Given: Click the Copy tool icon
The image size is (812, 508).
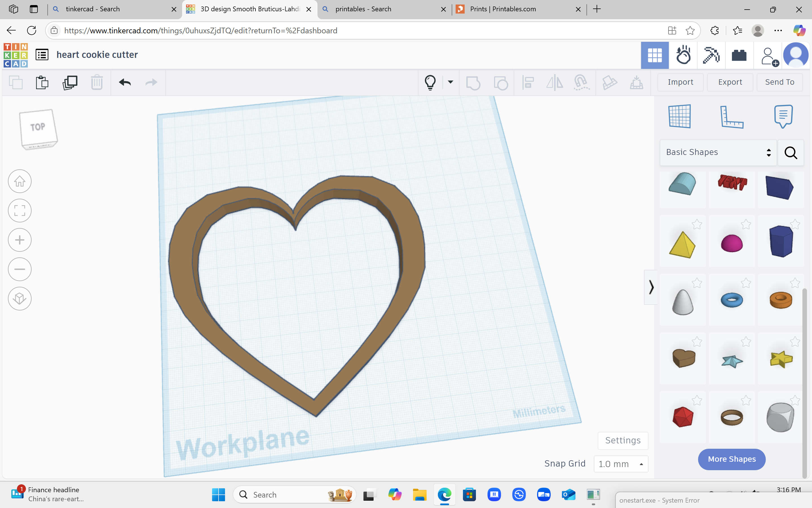Looking at the screenshot, I should (16, 82).
